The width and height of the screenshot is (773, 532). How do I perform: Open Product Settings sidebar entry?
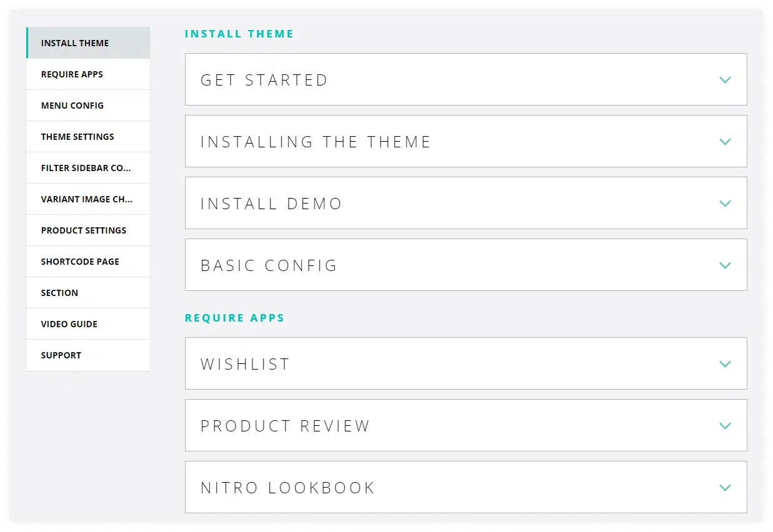click(x=84, y=230)
